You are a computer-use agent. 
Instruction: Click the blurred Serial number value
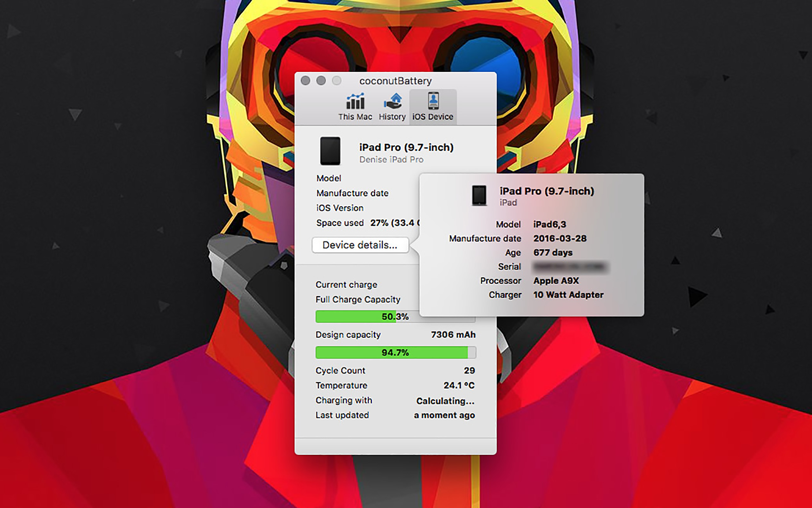point(570,267)
